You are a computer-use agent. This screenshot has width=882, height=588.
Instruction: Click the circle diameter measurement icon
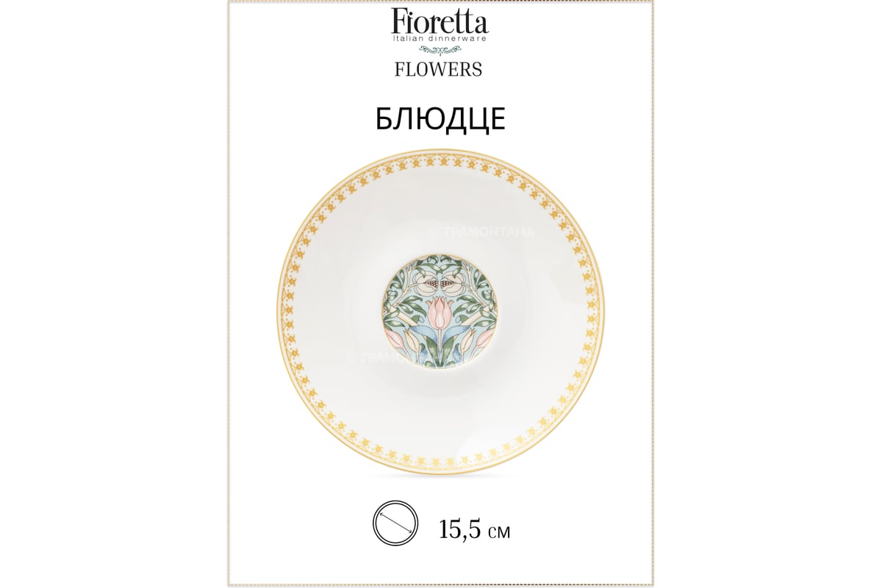click(x=395, y=523)
